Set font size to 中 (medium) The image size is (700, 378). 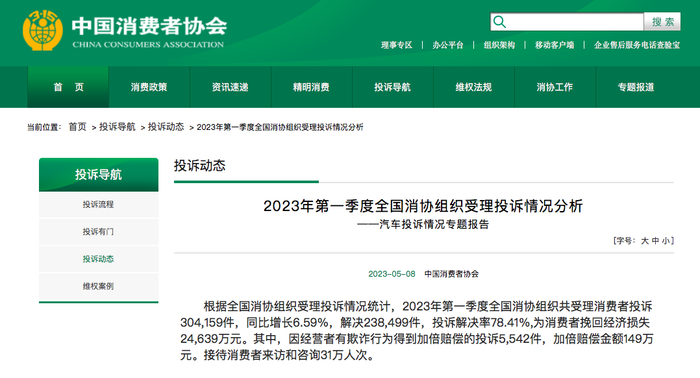click(x=655, y=241)
